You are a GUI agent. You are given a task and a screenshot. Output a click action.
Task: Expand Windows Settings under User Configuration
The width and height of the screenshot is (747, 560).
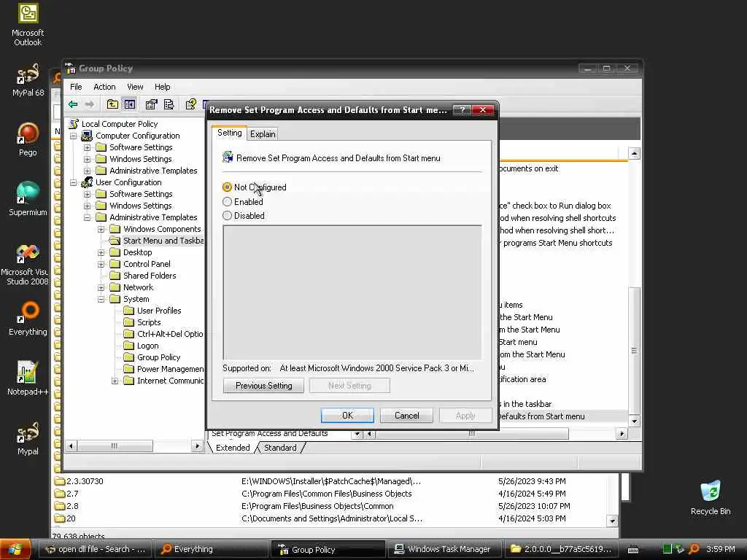click(x=88, y=206)
